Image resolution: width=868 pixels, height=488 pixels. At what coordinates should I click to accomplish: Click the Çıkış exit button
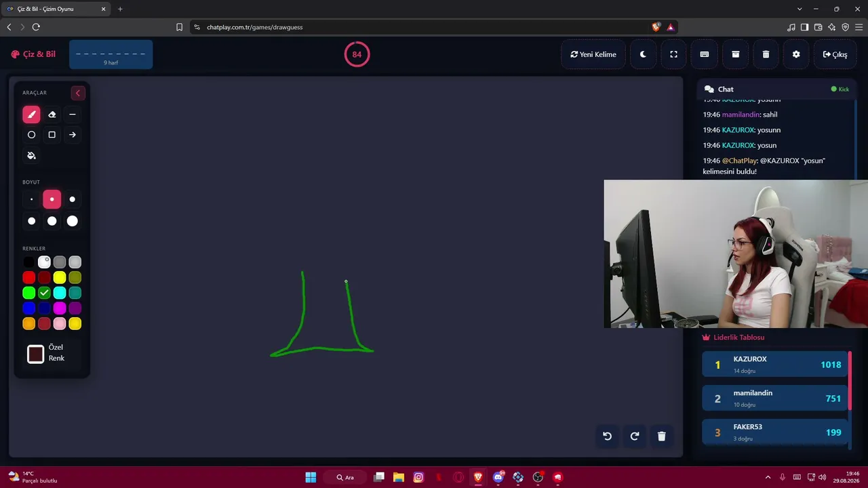[835, 54]
